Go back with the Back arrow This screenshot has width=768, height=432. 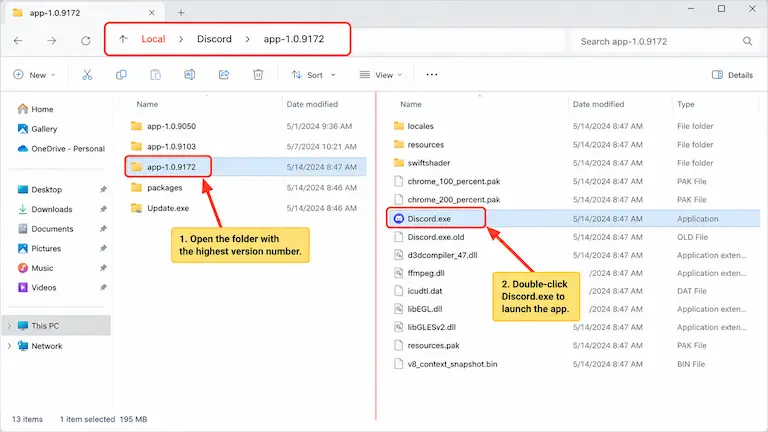[x=18, y=41]
